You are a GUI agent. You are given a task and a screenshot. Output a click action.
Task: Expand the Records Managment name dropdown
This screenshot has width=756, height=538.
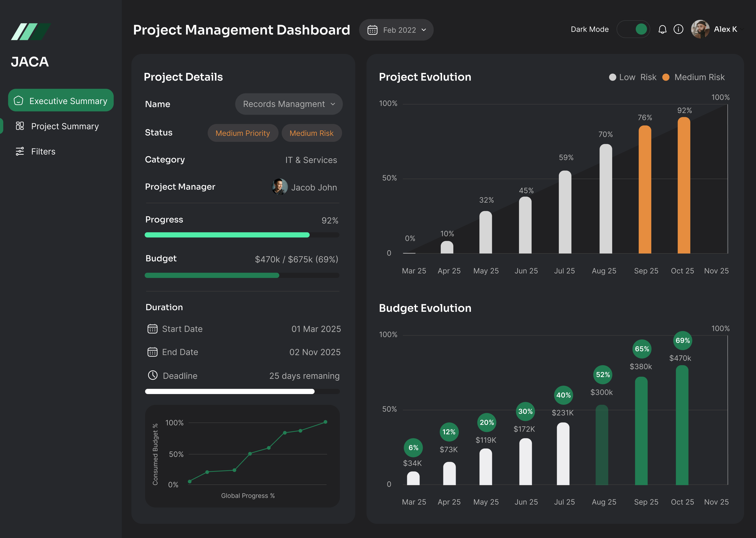coord(289,104)
